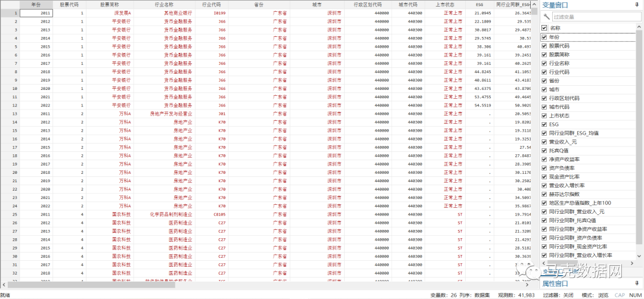Screen dimensions: 644x299
Task: Select the ESG column header in the grid
Action: pyautogui.click(x=479, y=5)
